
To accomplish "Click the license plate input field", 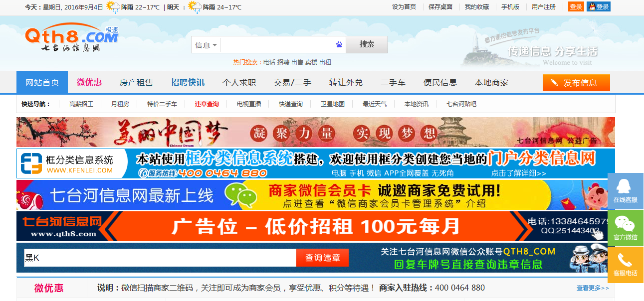I will 160,258.
